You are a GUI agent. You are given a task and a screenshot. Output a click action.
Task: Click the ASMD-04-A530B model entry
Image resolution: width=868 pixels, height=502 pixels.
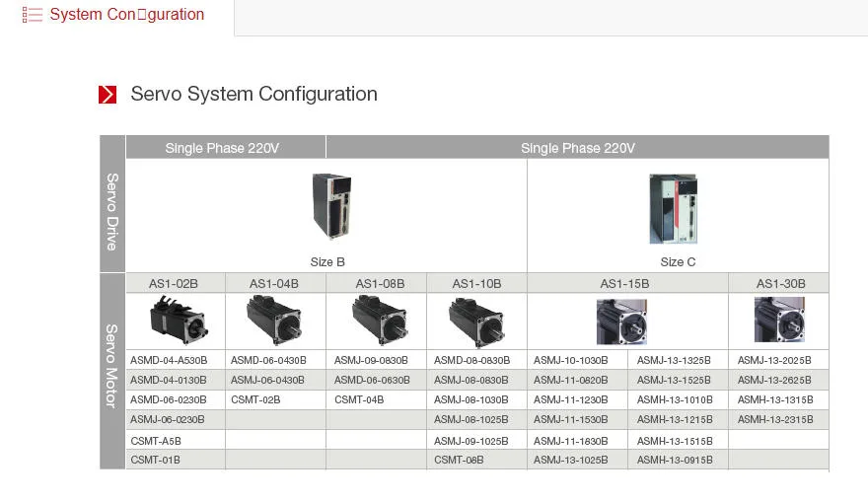[169, 360]
